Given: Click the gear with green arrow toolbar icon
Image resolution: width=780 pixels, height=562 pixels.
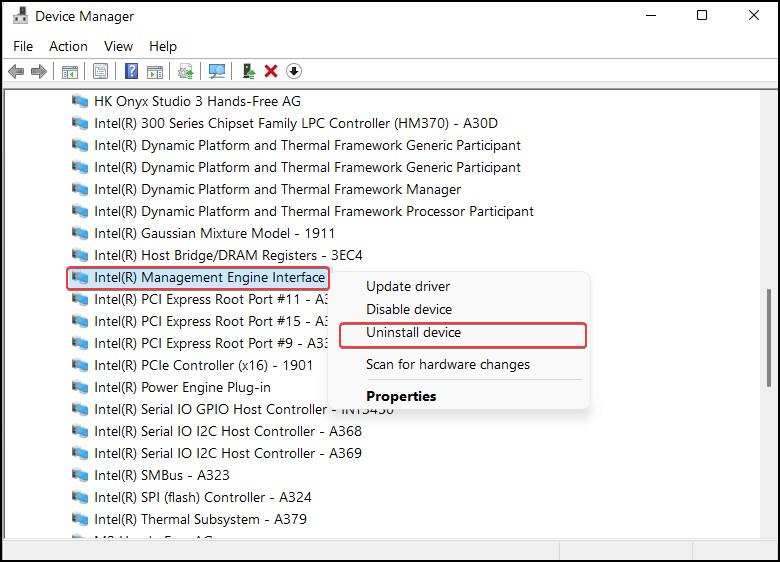Looking at the screenshot, I should (186, 72).
